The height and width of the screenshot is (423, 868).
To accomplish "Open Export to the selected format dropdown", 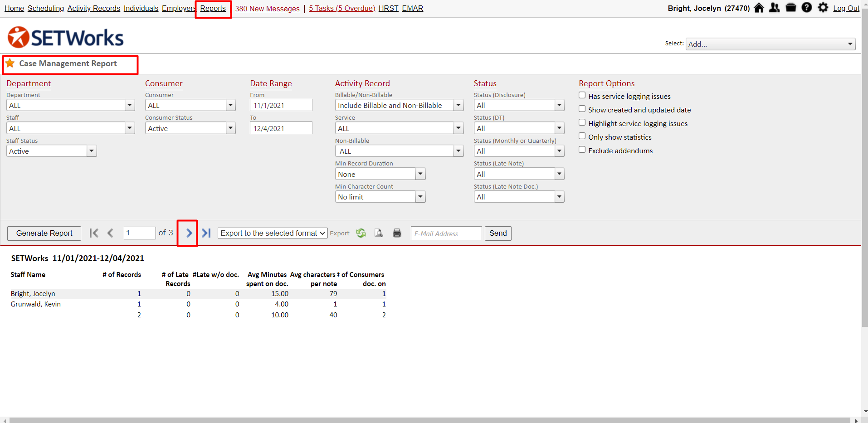I will (273, 233).
